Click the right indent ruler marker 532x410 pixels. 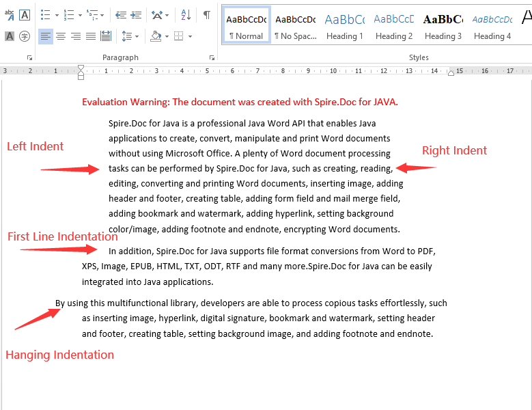(451, 73)
